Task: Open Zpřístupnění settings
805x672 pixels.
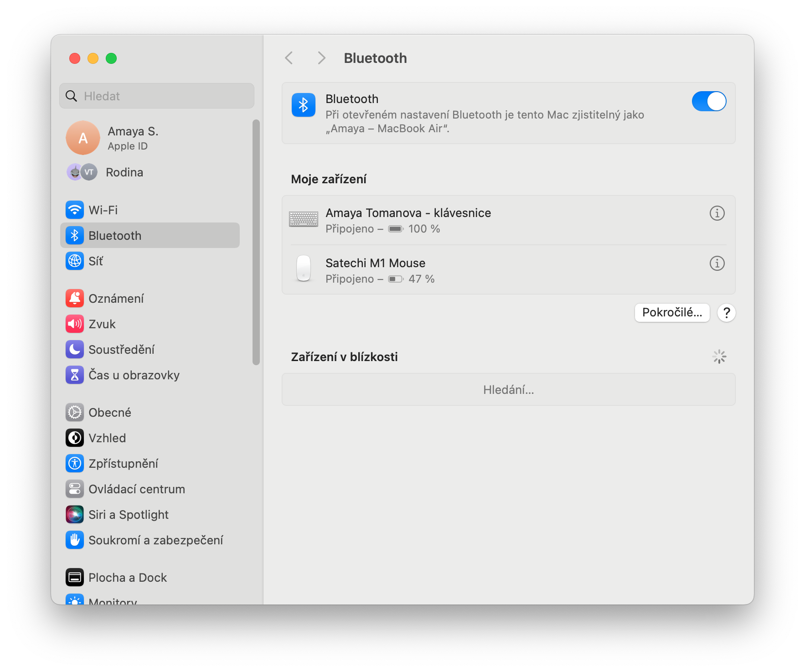Action: [150, 464]
